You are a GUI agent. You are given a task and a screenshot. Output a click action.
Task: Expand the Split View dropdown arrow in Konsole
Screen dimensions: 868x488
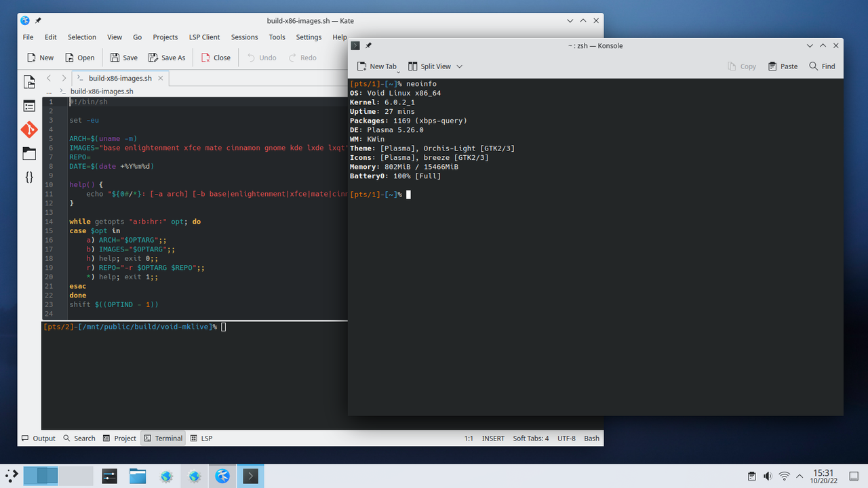[x=459, y=66]
